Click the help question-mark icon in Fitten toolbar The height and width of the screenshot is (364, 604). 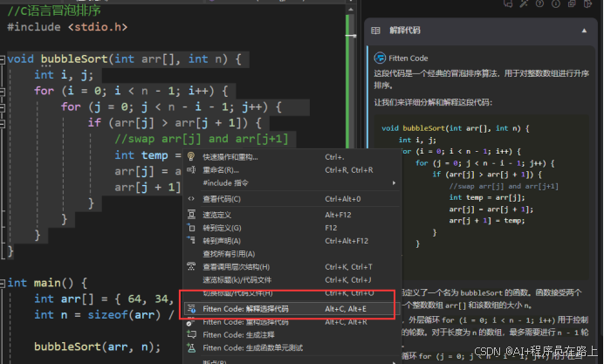(539, 3)
